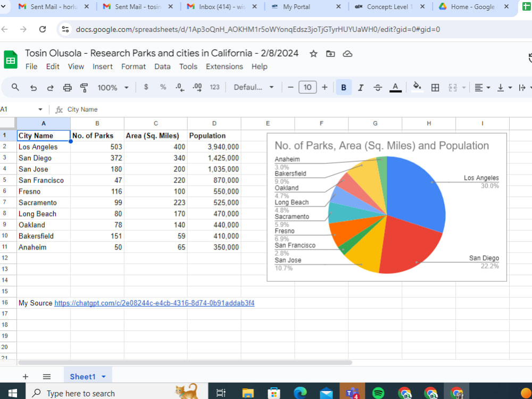
Task: Open the font family dropdown
Action: coord(253,87)
